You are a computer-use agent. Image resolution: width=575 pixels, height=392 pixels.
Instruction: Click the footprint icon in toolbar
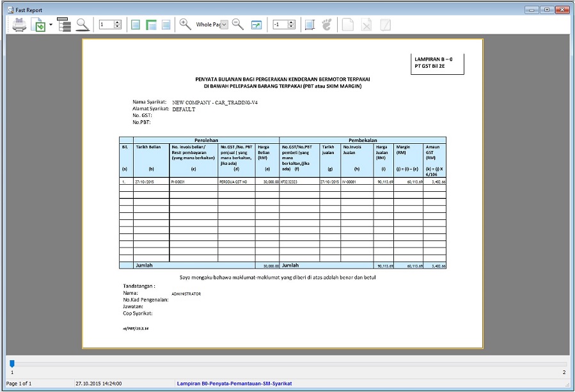tap(327, 25)
